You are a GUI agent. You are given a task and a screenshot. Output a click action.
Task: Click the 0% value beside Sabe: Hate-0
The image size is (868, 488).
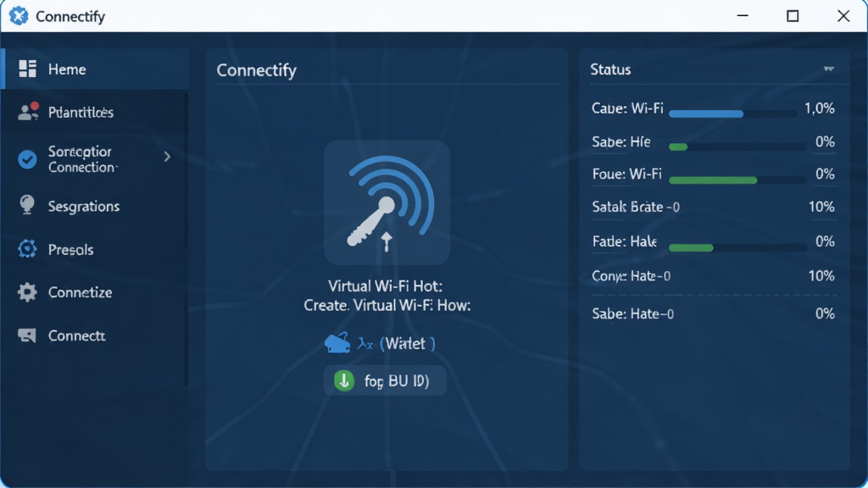click(x=825, y=313)
